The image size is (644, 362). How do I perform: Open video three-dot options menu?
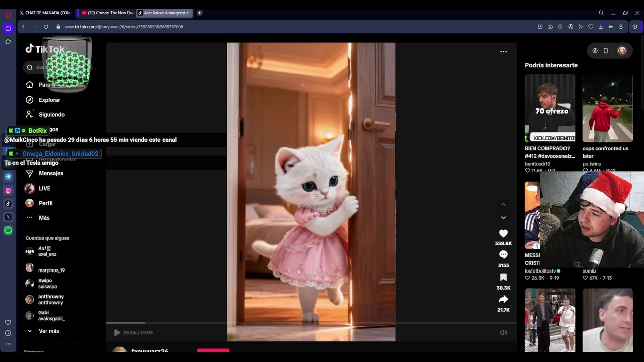[x=503, y=52]
